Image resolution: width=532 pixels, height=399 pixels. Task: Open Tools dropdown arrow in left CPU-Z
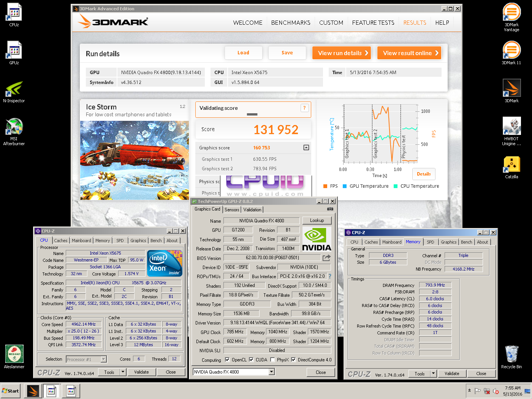(123, 372)
